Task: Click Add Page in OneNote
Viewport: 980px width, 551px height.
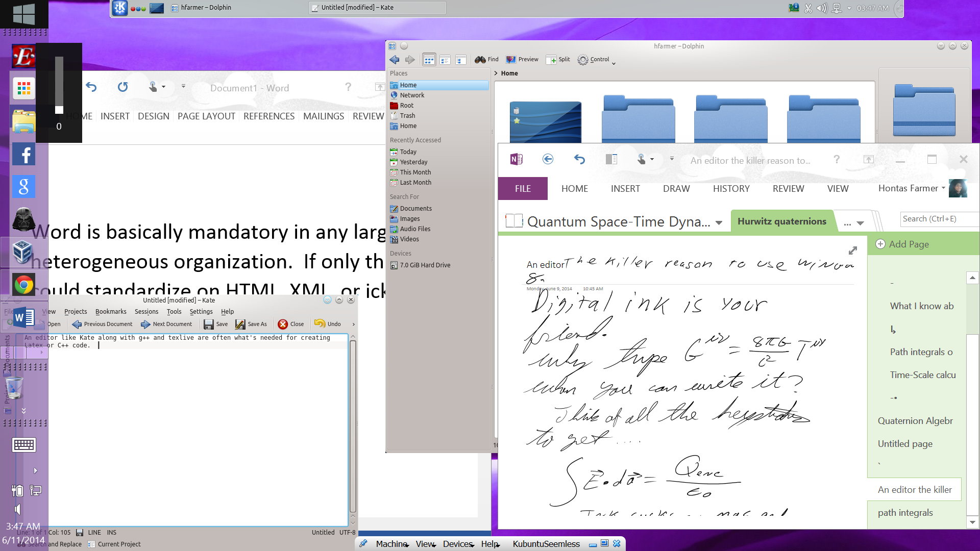Action: click(902, 244)
